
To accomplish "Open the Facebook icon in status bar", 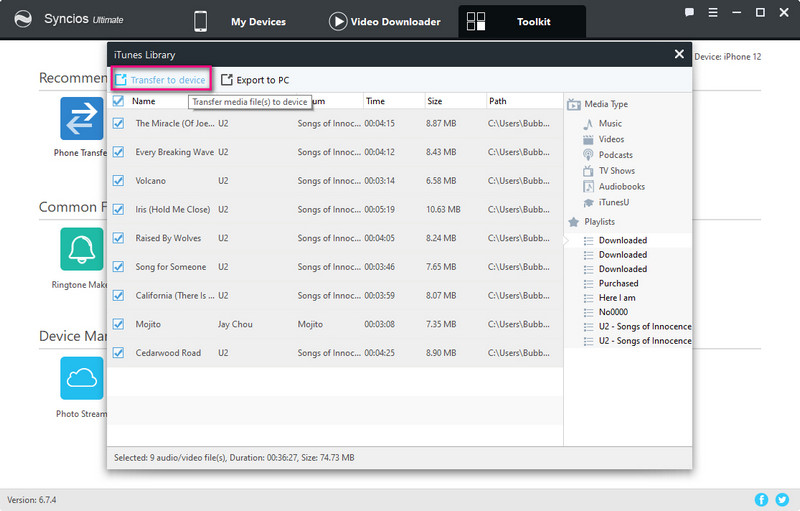I will (761, 500).
